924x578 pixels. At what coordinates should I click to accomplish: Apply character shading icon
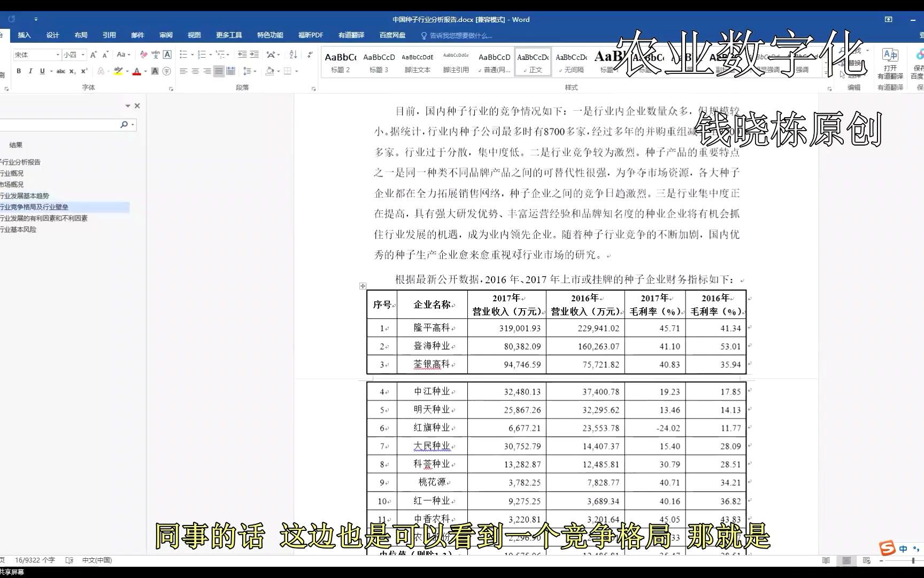(x=155, y=71)
